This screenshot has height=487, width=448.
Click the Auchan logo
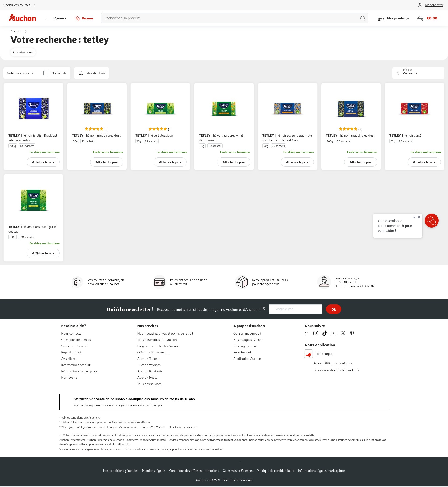22,18
